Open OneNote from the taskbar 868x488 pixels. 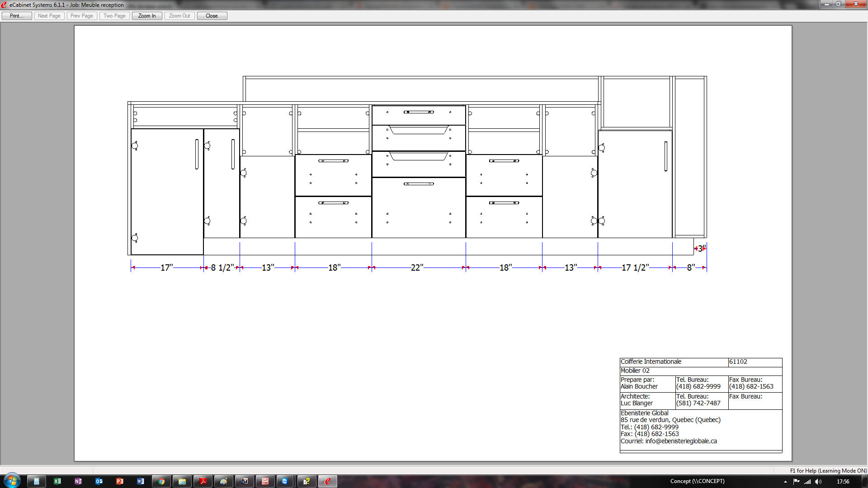click(78, 481)
